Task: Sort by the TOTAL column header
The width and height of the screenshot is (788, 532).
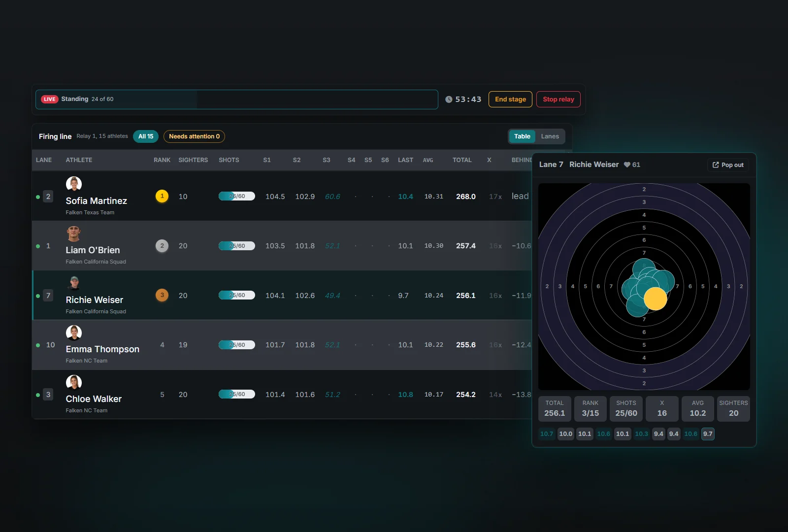Action: click(462, 160)
